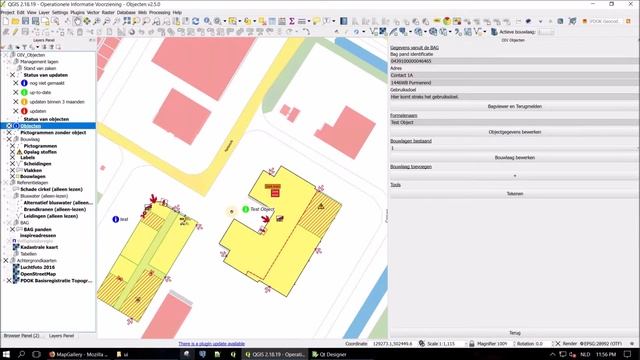The width and height of the screenshot is (640, 360).
Task: Click the filter legend icon in Layers Panel
Action: [x=24, y=47]
